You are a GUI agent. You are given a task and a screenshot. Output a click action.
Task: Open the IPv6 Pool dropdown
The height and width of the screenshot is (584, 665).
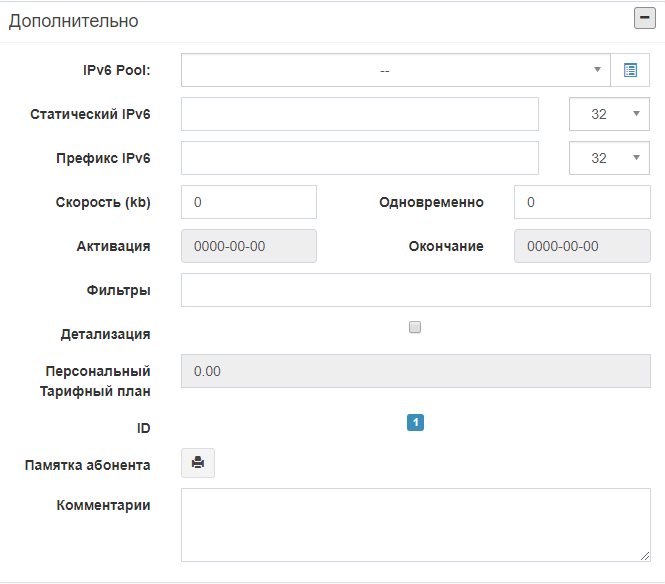pos(395,70)
